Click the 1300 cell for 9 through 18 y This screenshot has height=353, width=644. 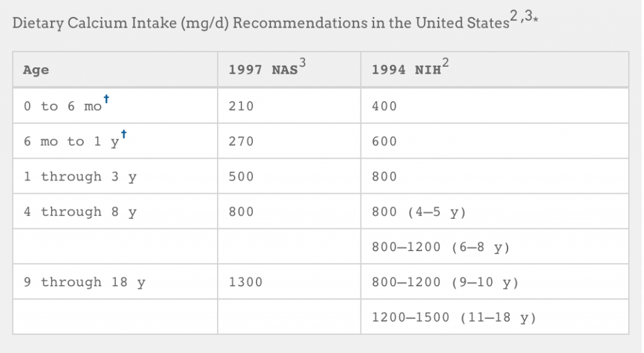289,282
